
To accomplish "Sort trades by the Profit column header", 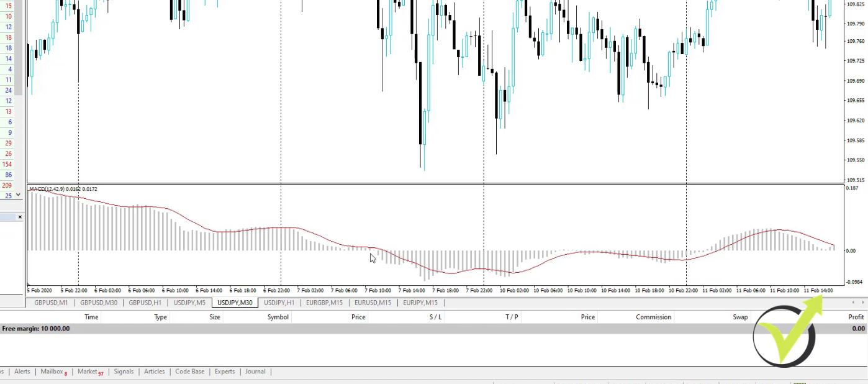I will coord(856,317).
